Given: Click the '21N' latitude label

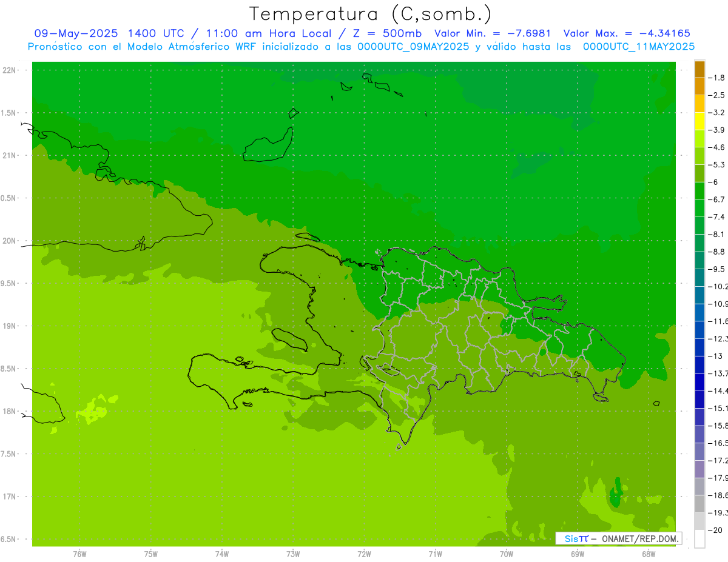Looking at the screenshot, I should [9, 156].
